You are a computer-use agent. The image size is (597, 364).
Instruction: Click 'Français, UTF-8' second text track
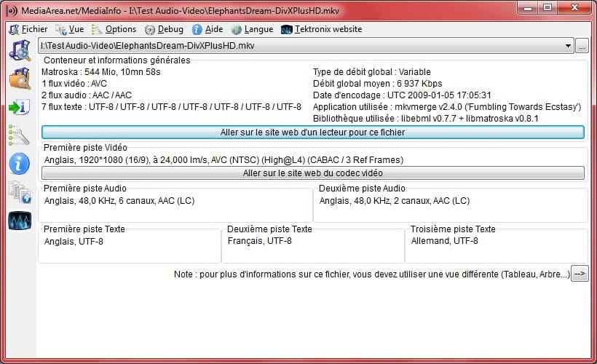tap(260, 241)
